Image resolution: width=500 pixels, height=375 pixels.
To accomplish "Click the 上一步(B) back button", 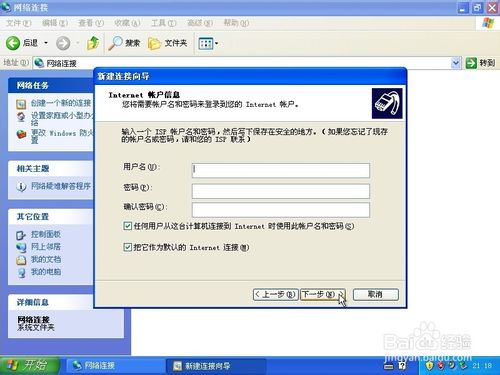I will click(275, 295).
